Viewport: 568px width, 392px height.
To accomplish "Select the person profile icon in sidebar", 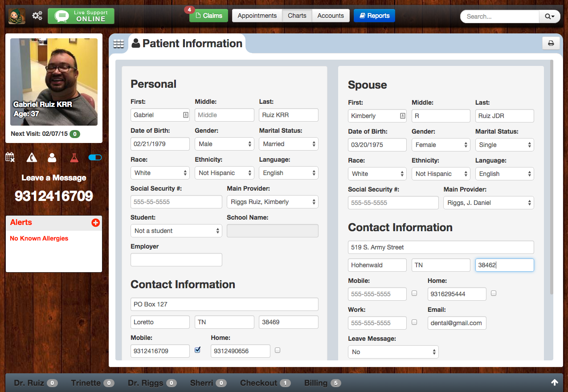I will 52,157.
